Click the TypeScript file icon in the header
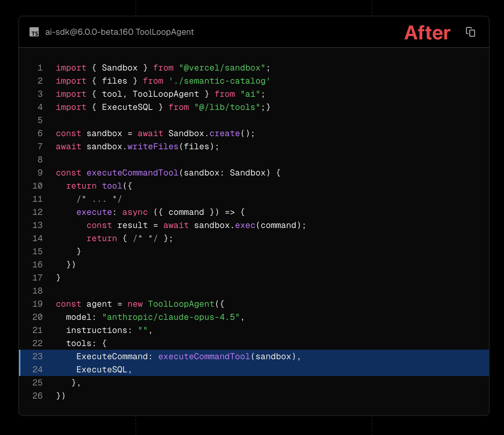The image size is (504, 435). pos(34,32)
